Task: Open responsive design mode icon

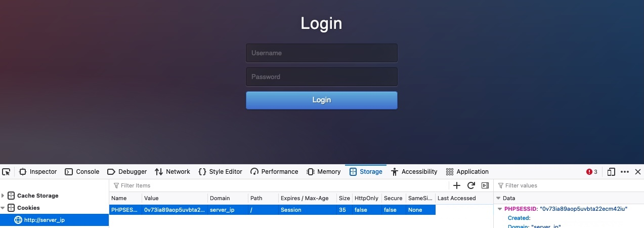Action: point(611,172)
